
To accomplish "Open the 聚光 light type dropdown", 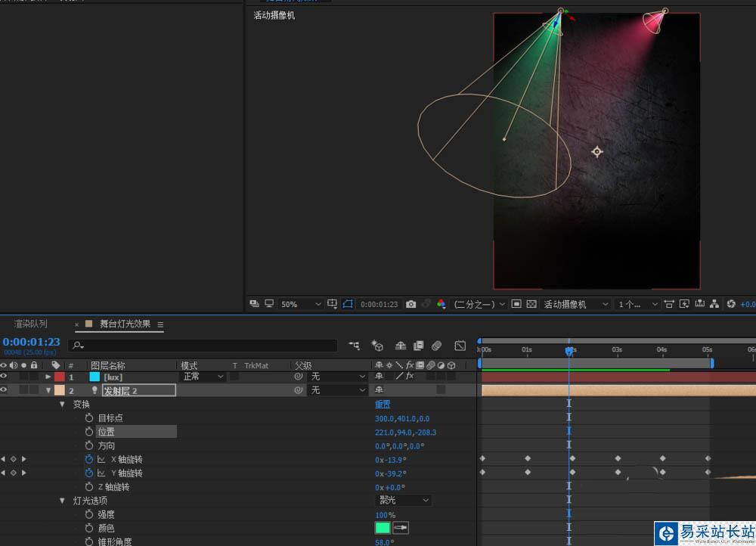I will click(x=404, y=501).
